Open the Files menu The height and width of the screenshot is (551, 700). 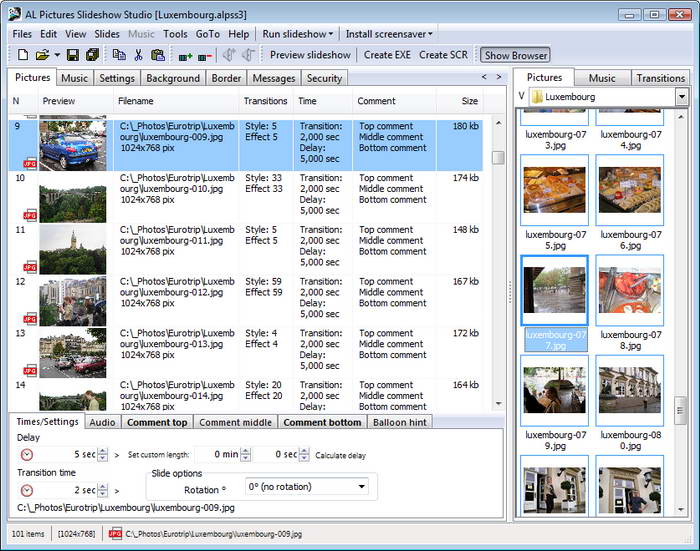pos(22,34)
